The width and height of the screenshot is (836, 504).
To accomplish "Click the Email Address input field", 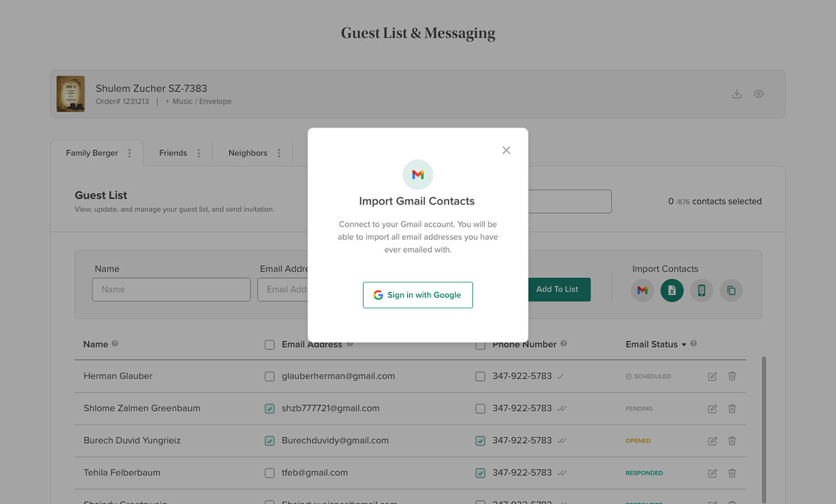I will coord(283,289).
